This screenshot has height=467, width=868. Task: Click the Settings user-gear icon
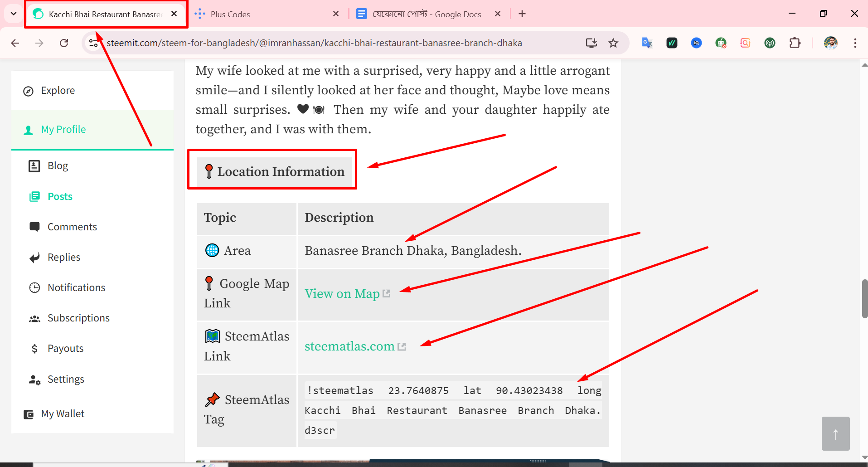pos(34,380)
